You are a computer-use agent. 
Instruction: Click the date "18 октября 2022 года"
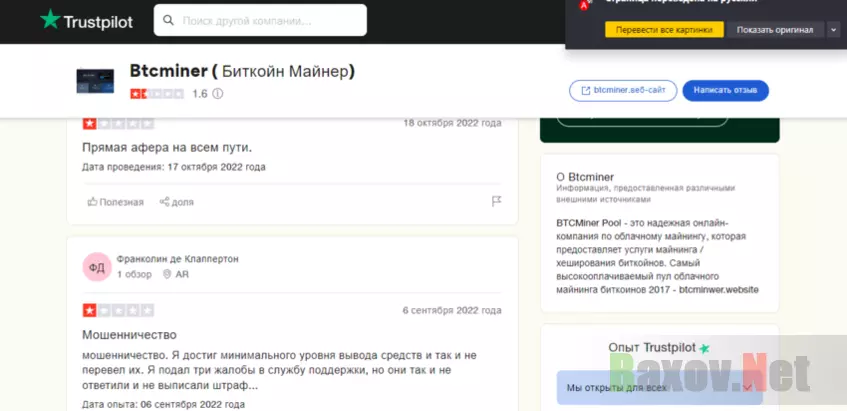pyautogui.click(x=452, y=123)
